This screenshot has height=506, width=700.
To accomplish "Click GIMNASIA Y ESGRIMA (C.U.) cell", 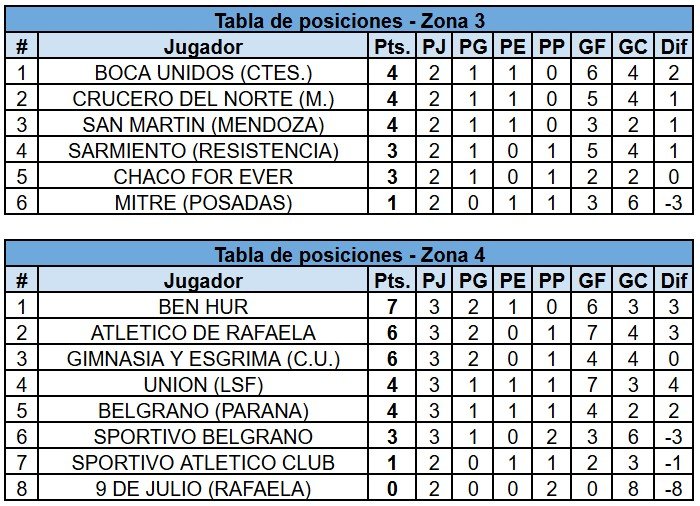I will click(204, 359).
